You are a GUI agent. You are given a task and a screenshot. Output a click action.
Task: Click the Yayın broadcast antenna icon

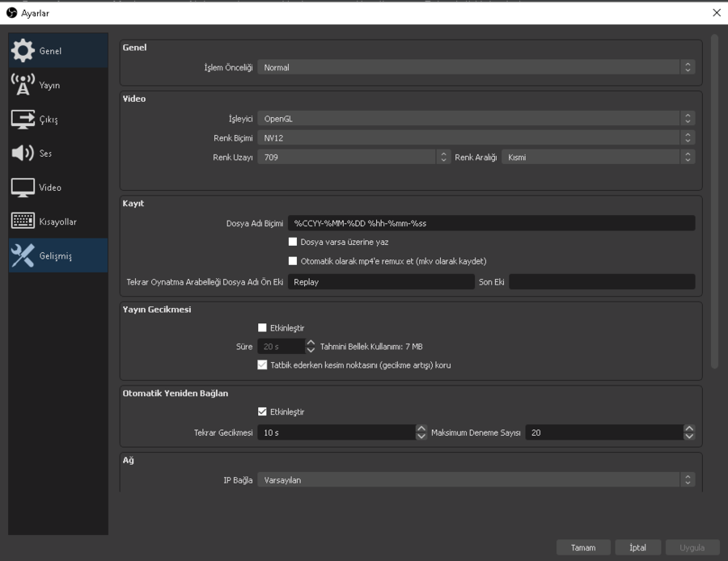(23, 85)
